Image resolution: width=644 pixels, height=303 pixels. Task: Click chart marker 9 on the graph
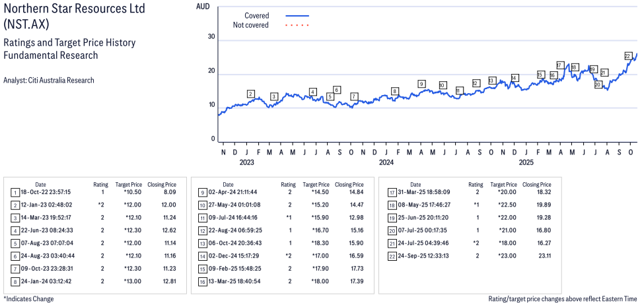coord(421,84)
